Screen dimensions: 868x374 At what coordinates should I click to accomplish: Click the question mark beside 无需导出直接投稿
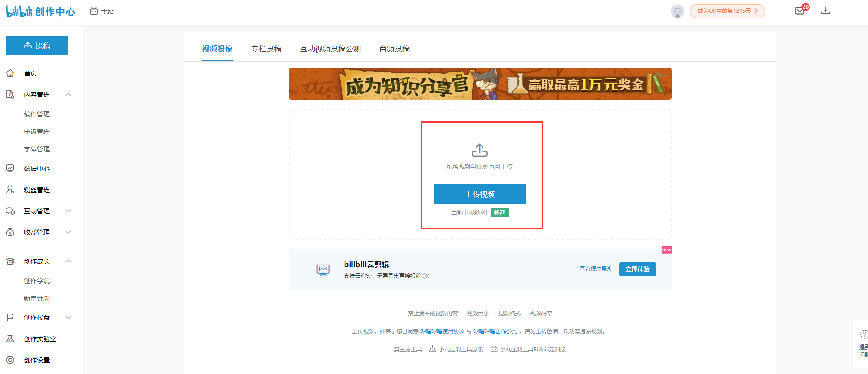426,276
